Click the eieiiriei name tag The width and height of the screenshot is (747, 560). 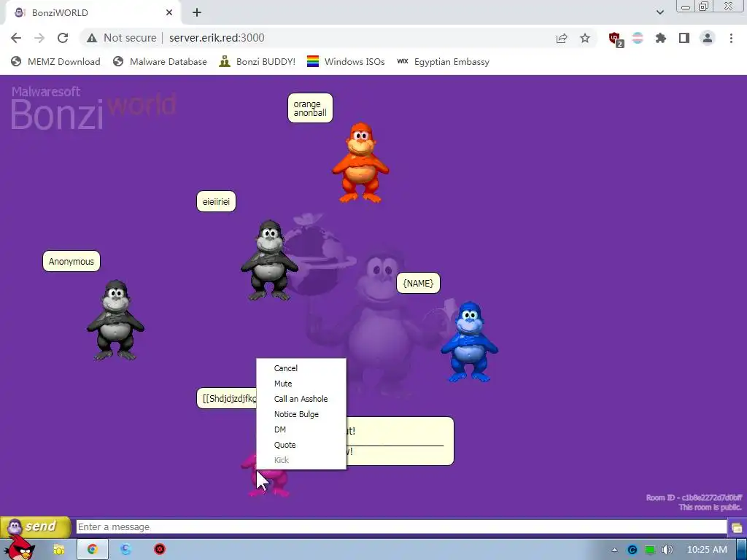[216, 201]
